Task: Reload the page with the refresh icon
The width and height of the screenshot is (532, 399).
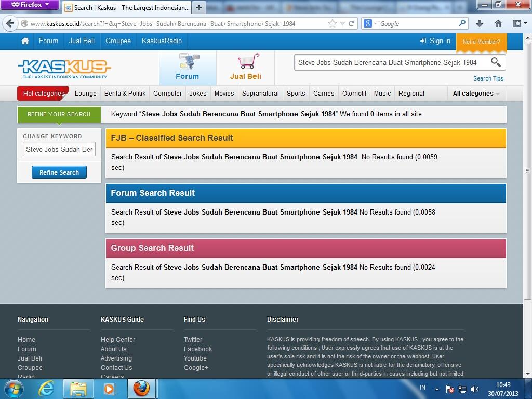Action: (352, 23)
